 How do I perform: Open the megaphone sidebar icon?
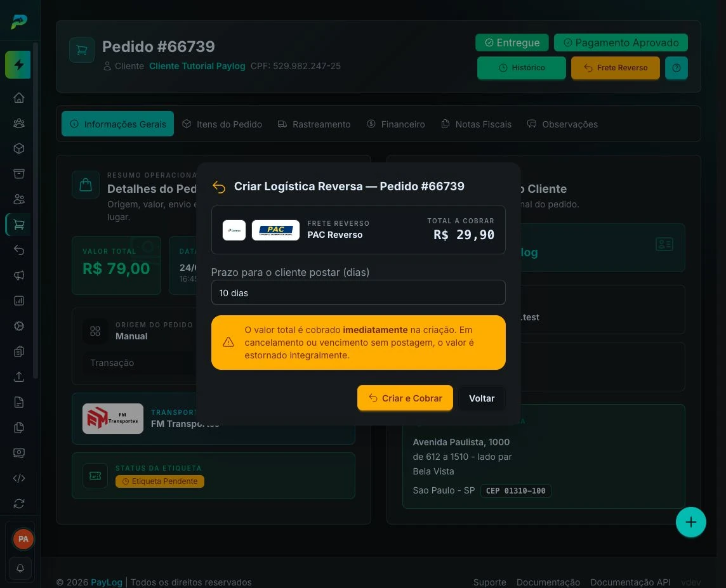tap(19, 275)
